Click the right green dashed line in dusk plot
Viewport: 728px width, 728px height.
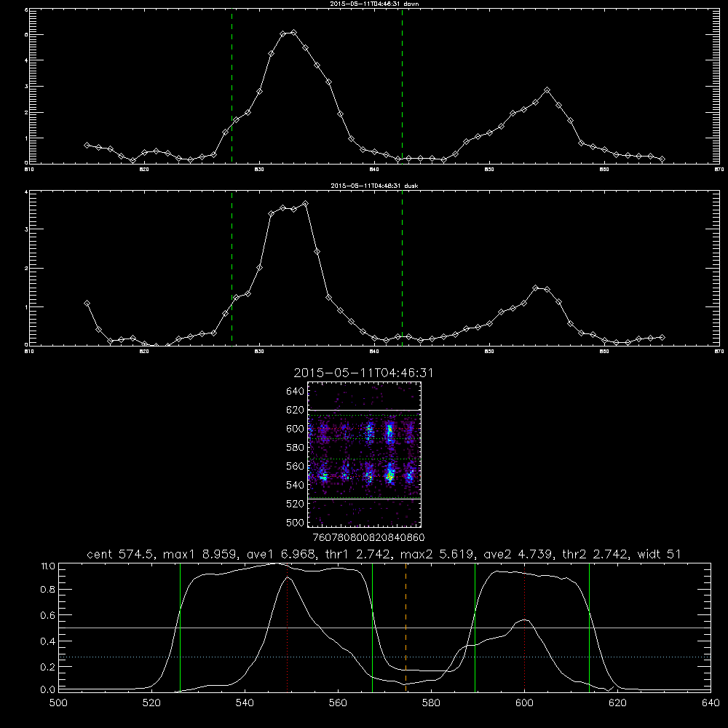click(402, 268)
